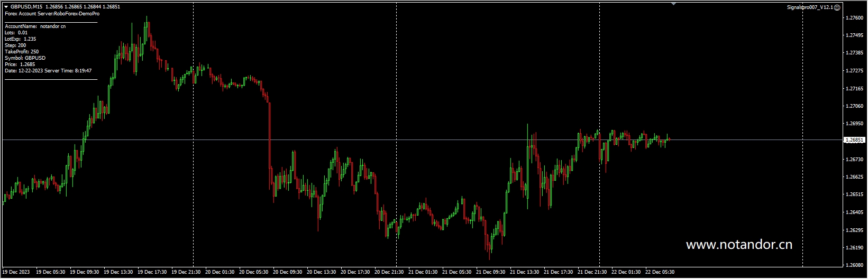Click the Expert Advisor smiley face icon
The image size is (868, 279).
coord(837,7)
